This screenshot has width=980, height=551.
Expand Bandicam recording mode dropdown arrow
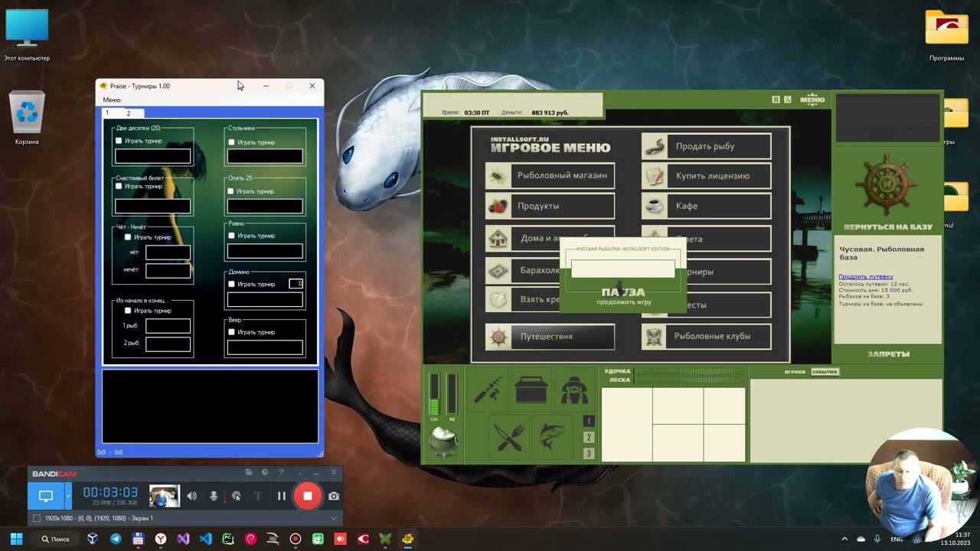tap(67, 496)
